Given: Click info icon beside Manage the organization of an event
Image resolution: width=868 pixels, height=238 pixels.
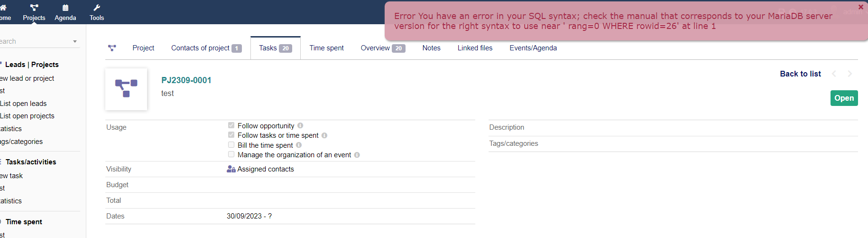Looking at the screenshot, I should (357, 155).
